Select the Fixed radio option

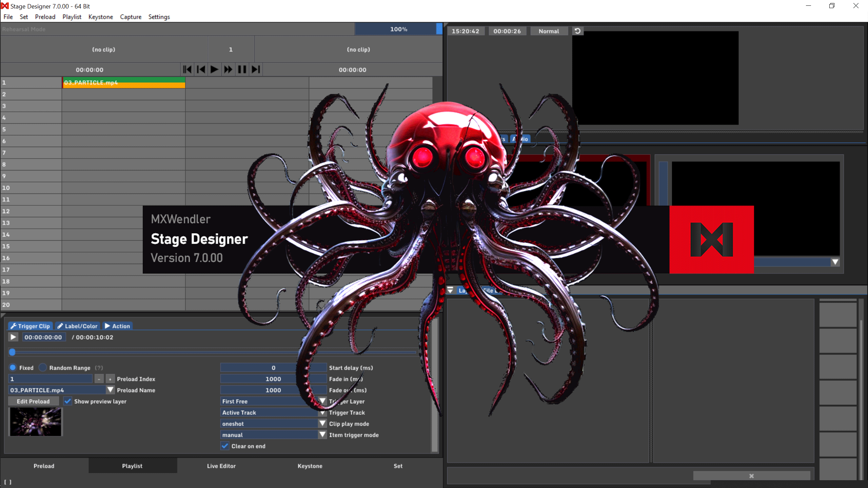click(13, 367)
